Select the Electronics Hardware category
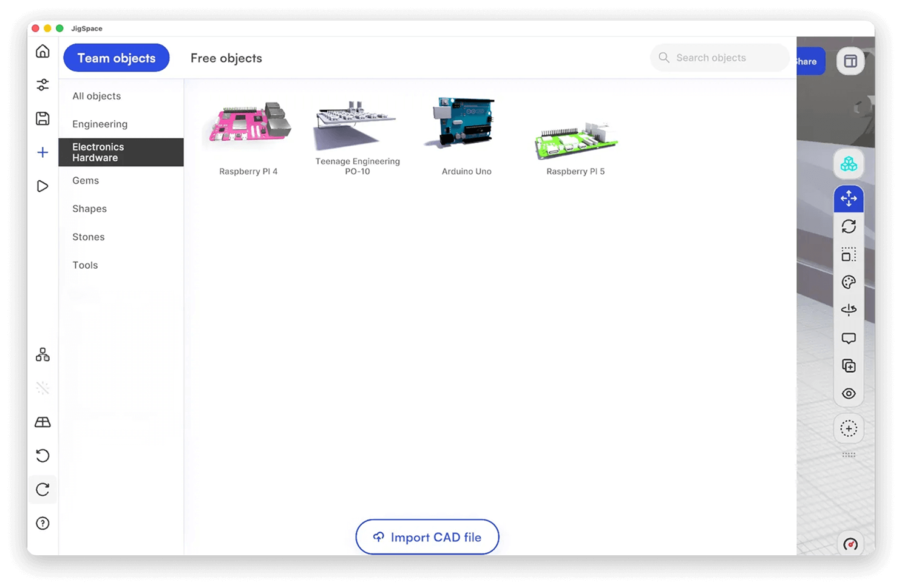The image size is (902, 588). tap(121, 152)
